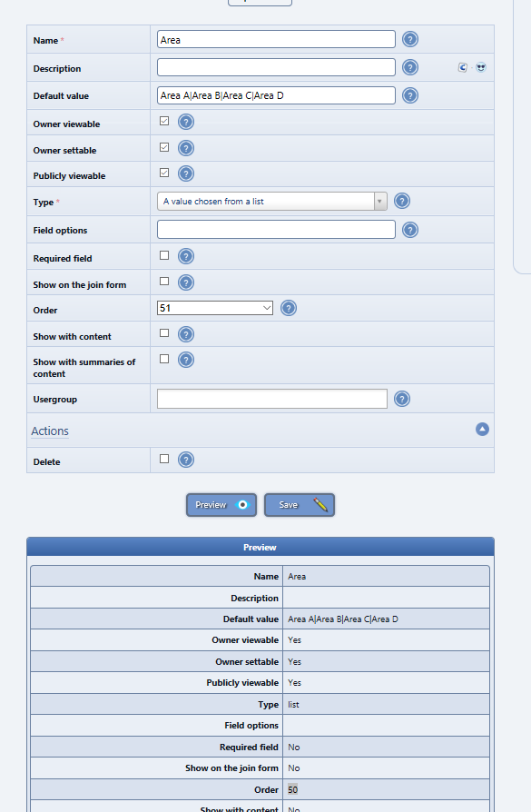Click help icon next to Order dropdown
The width and height of the screenshot is (531, 812).
289,308
